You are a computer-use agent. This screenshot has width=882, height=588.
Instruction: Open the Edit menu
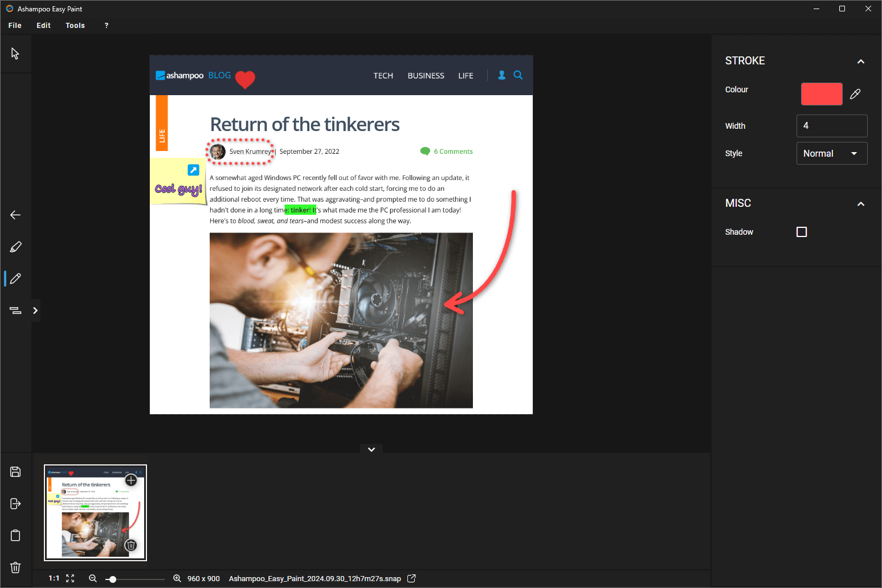(43, 26)
